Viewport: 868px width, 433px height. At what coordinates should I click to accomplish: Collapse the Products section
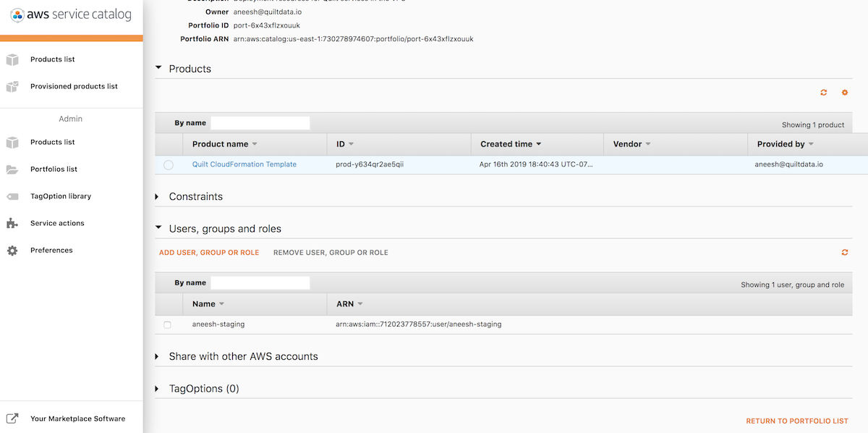click(x=159, y=69)
